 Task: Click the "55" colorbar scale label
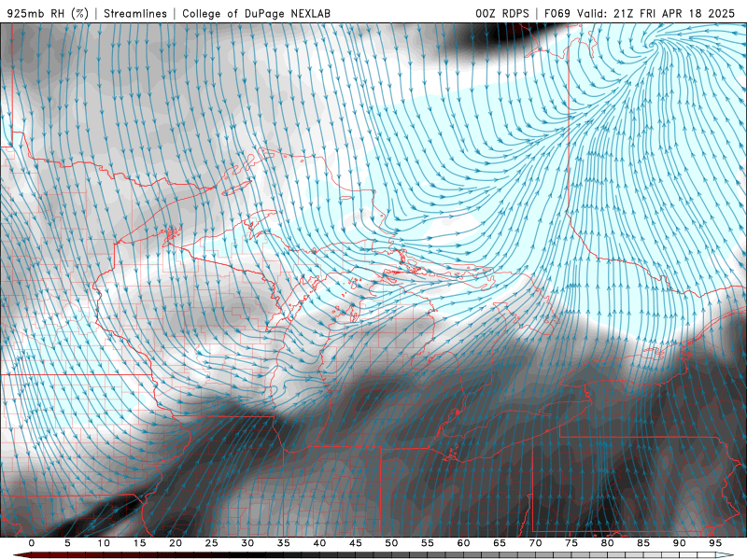428,543
